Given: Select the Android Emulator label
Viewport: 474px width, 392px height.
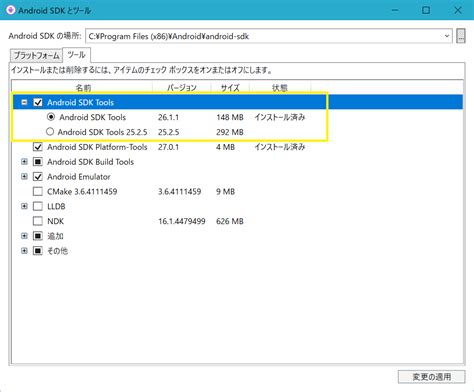Looking at the screenshot, I should 79,177.
